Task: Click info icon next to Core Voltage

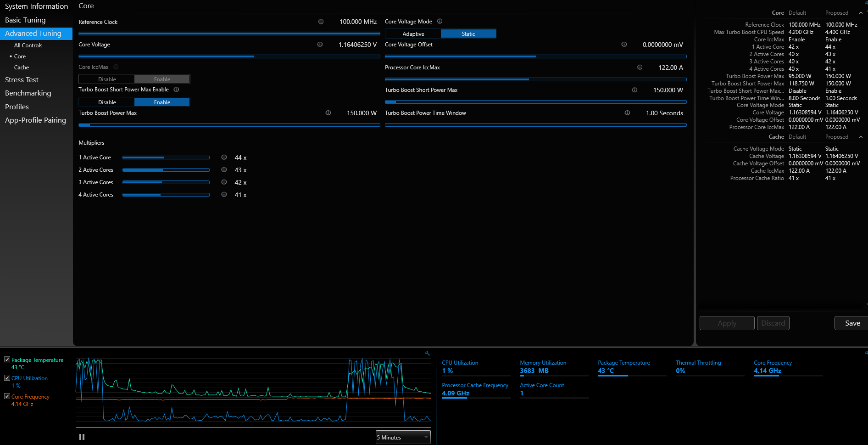Action: 320,45
